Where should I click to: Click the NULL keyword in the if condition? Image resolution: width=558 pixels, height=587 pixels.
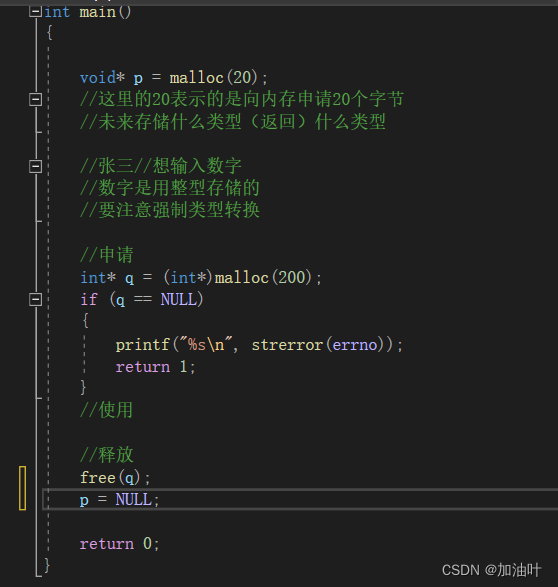coord(179,299)
